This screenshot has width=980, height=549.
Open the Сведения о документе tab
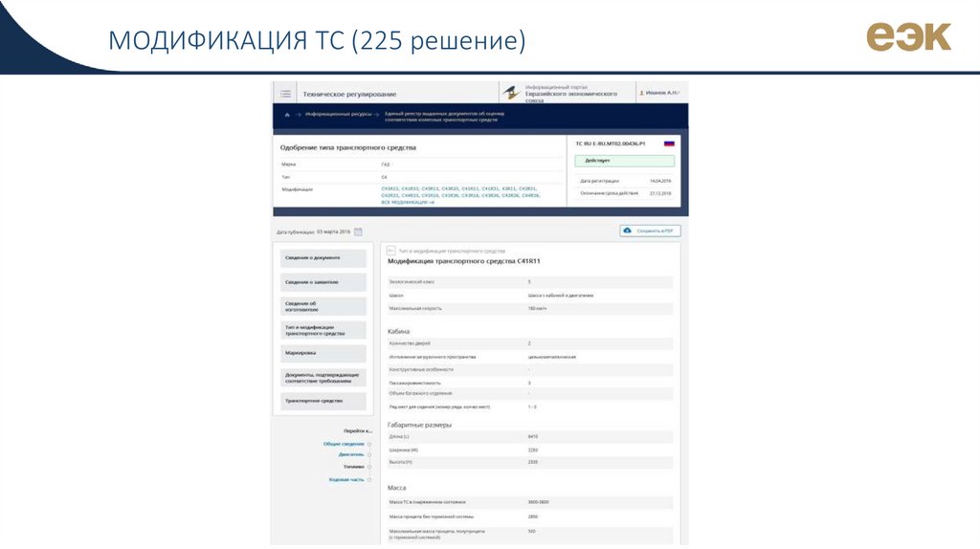pos(323,258)
